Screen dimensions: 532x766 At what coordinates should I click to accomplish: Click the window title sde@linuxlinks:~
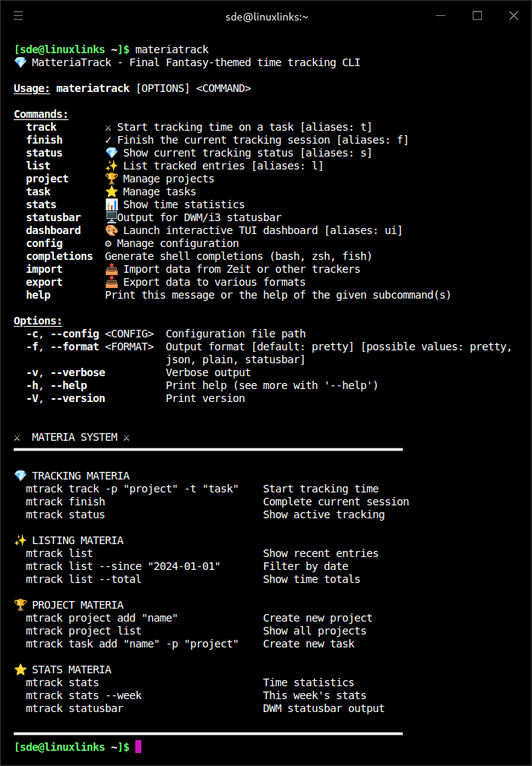click(266, 16)
